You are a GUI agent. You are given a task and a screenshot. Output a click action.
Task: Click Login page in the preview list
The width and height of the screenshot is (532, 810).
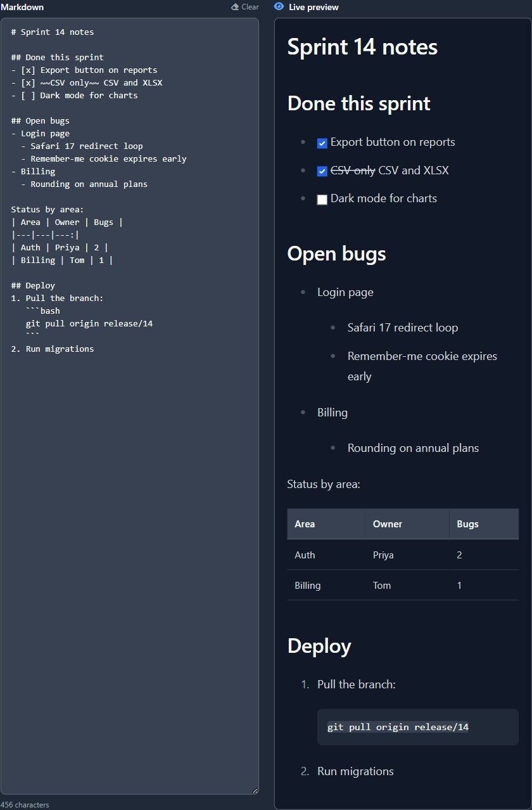click(345, 292)
